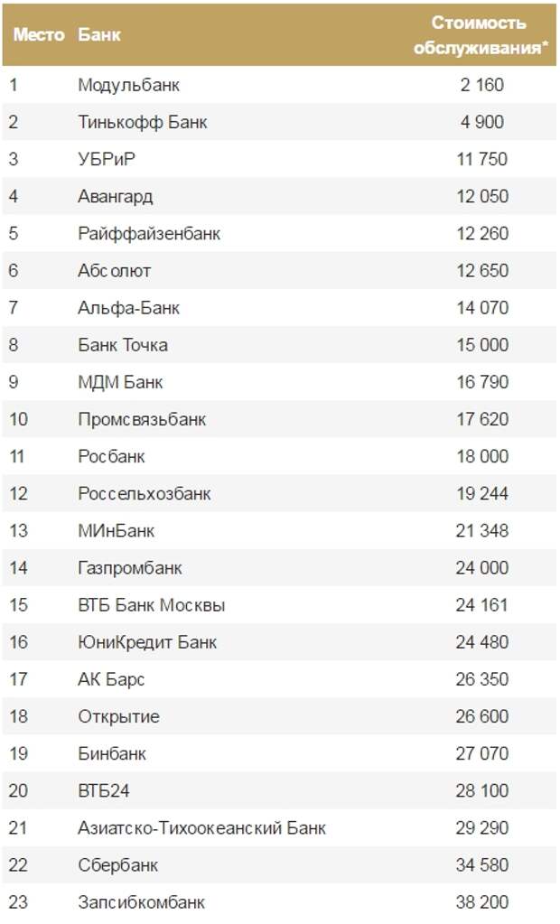Click the Альфа-Банк row name

pyautogui.click(x=128, y=308)
